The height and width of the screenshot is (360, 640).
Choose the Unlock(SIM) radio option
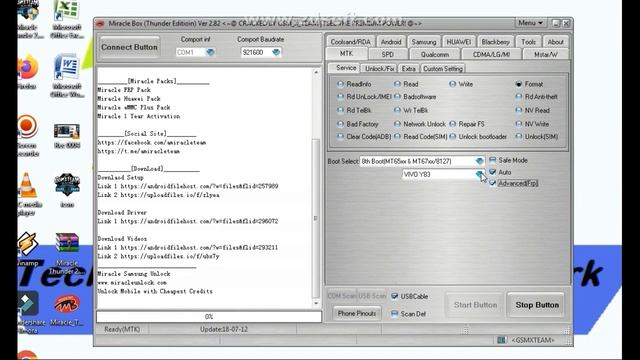(x=536, y=137)
